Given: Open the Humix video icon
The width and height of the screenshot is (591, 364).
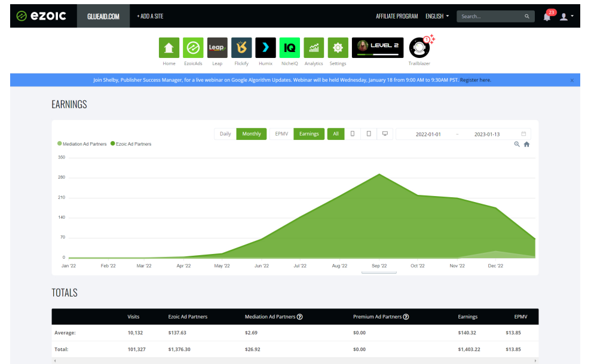Looking at the screenshot, I should coord(265,47).
